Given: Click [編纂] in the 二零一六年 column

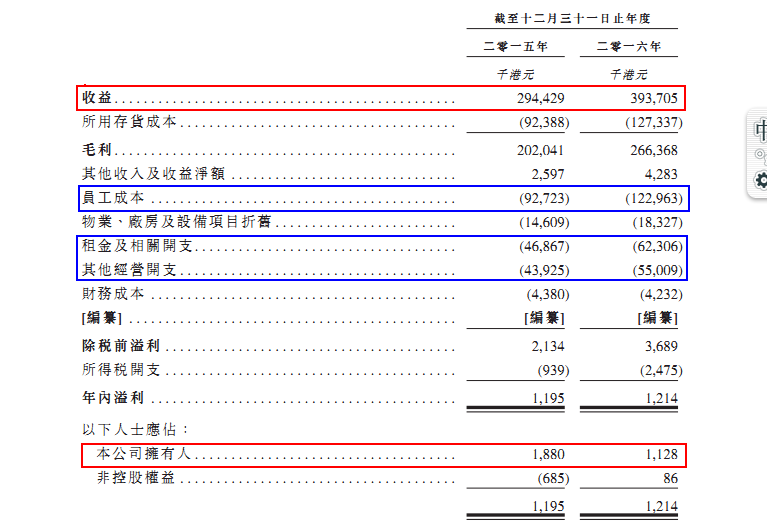Looking at the screenshot, I should 657,318.
